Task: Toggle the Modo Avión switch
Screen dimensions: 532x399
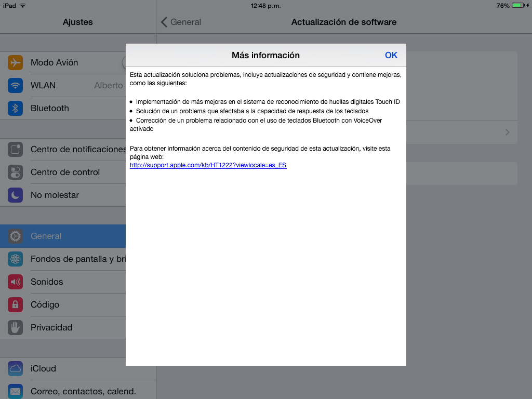Action: coord(124,63)
